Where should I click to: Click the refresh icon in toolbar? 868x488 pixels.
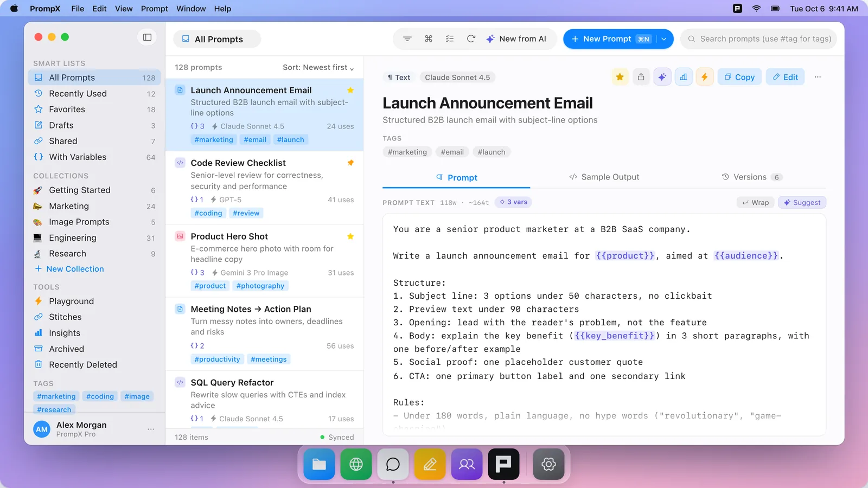tap(471, 39)
